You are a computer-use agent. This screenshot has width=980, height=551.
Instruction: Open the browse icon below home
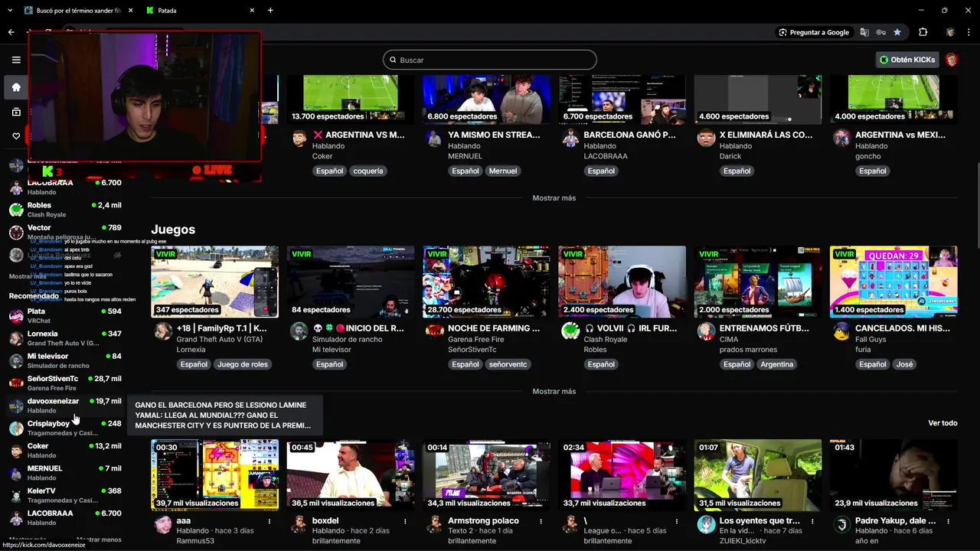tap(16, 112)
